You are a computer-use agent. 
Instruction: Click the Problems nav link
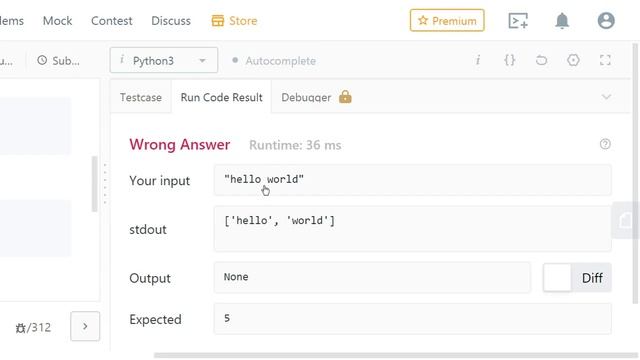(x=12, y=21)
